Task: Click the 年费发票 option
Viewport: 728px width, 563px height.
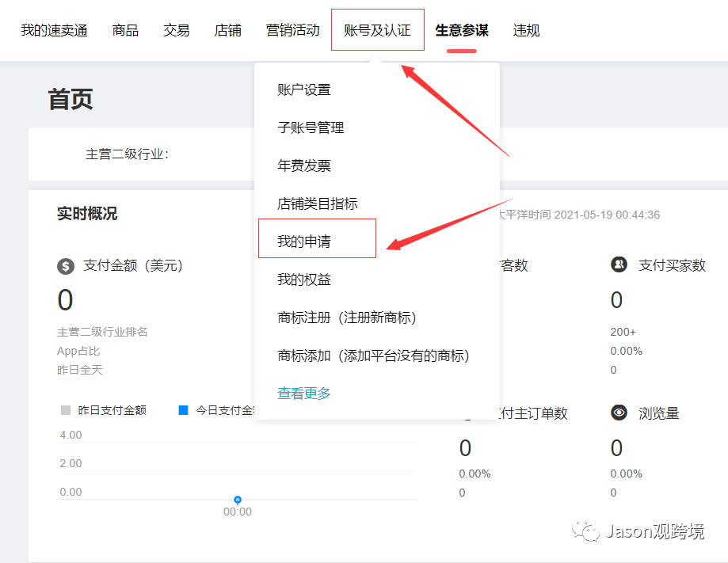Action: (303, 165)
